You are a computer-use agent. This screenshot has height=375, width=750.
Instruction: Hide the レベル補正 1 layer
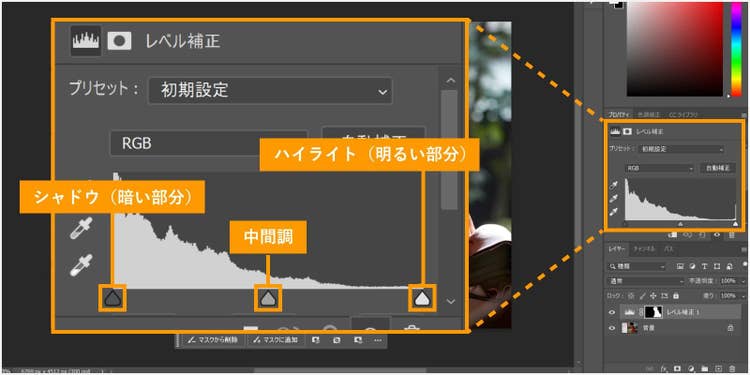coord(612,312)
